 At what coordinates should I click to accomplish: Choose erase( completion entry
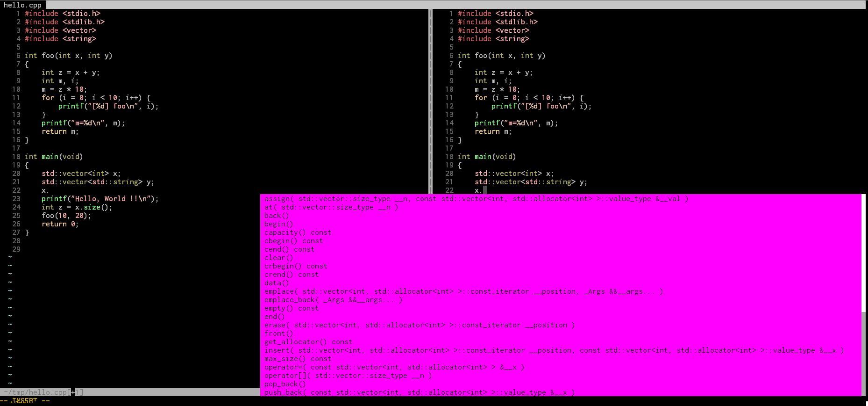coord(561,325)
